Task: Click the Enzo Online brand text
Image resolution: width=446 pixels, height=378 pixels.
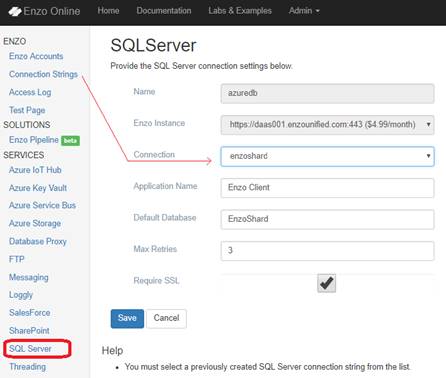Action: [52, 11]
